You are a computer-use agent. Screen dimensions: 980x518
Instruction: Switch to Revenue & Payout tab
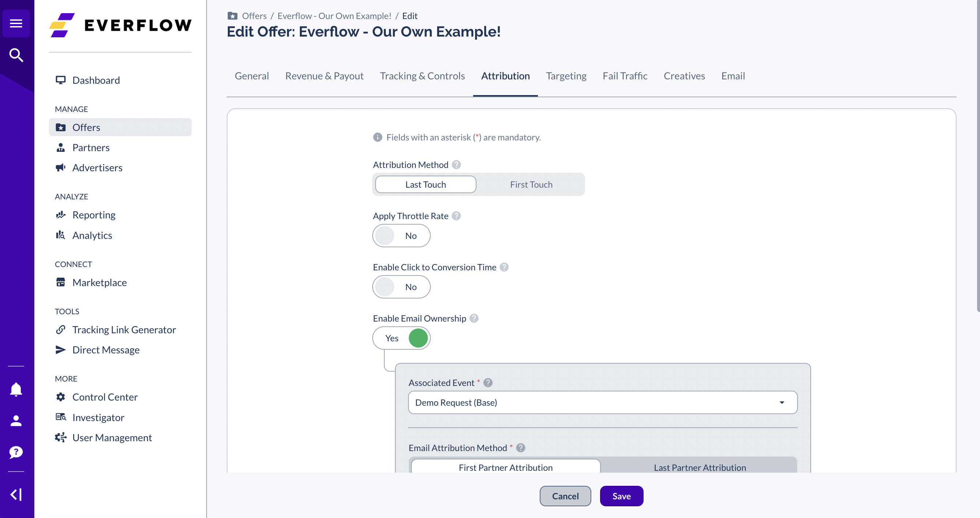point(324,76)
